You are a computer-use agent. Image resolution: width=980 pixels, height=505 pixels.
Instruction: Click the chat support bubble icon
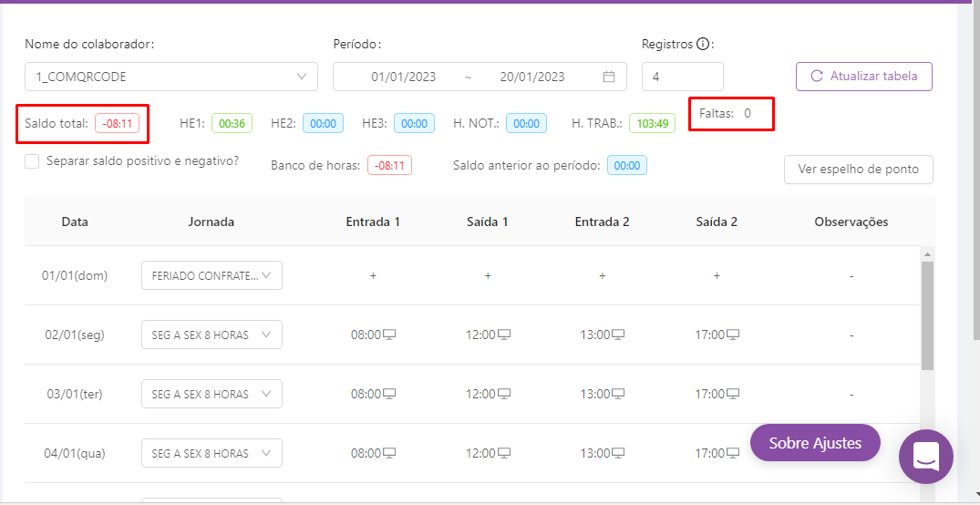click(x=925, y=456)
